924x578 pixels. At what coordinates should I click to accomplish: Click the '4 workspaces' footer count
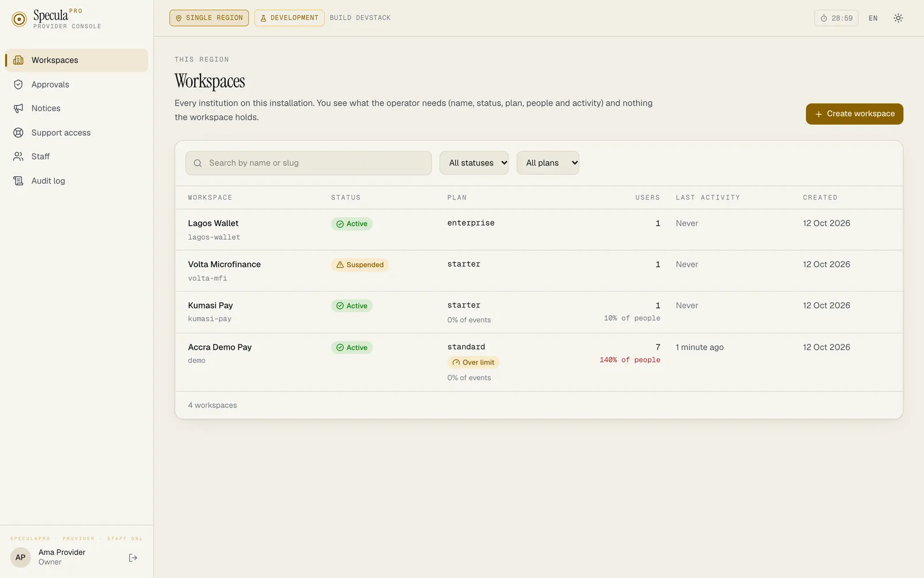tap(213, 405)
